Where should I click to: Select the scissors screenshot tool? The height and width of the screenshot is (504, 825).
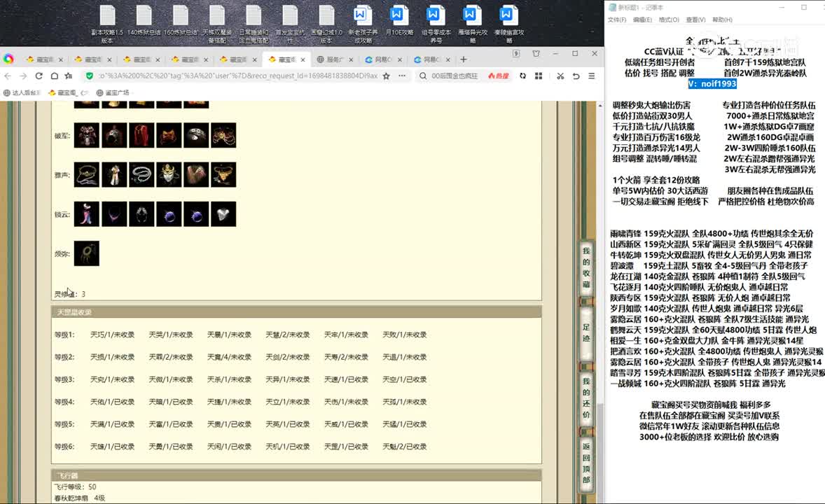(560, 76)
